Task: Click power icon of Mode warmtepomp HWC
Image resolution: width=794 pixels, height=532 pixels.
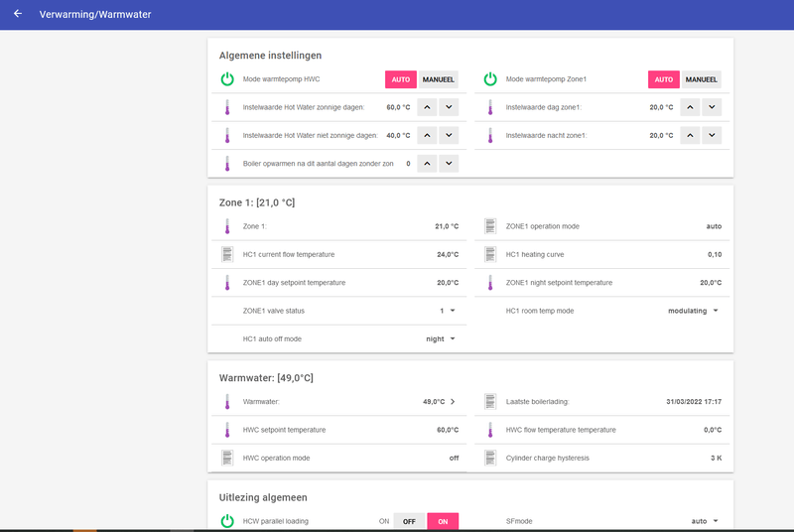Action: click(227, 79)
